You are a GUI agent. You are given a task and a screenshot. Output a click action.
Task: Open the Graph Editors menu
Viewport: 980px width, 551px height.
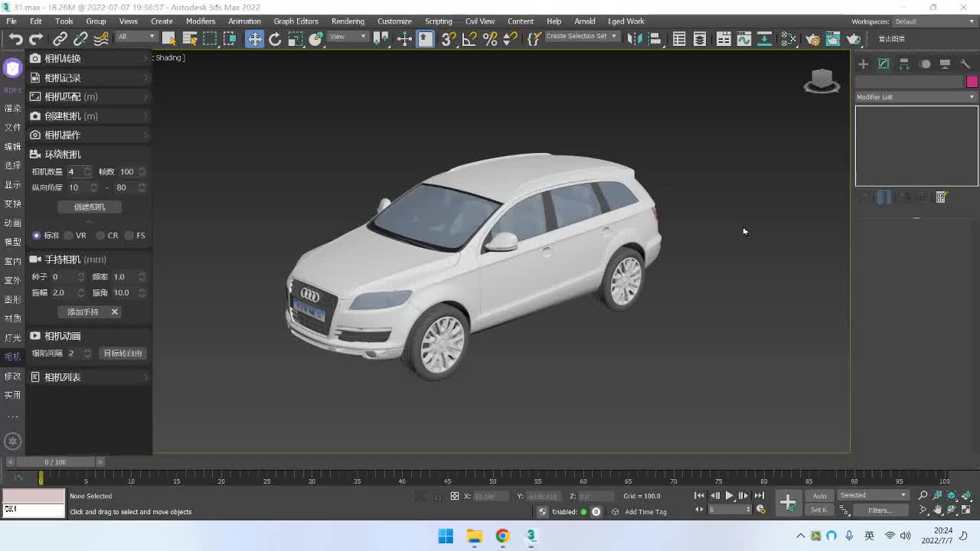[296, 21]
